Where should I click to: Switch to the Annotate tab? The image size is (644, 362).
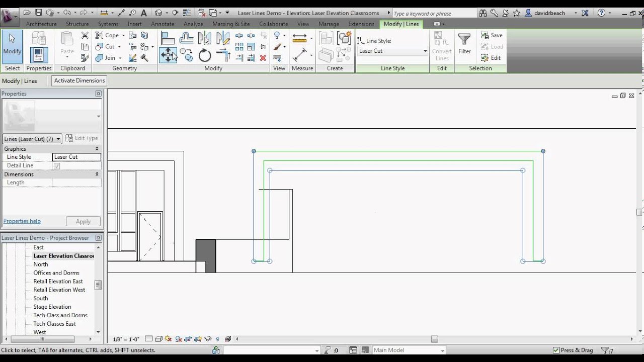(x=163, y=24)
